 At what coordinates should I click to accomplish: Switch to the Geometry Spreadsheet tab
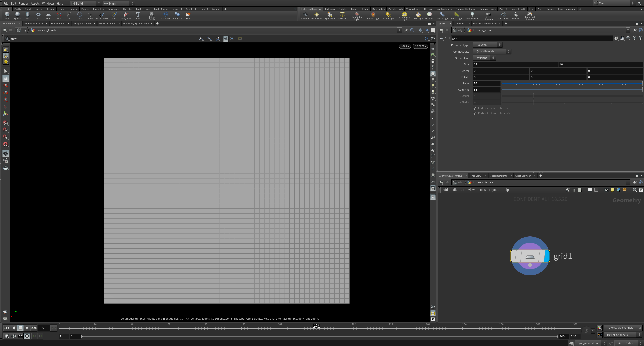pyautogui.click(x=136, y=23)
